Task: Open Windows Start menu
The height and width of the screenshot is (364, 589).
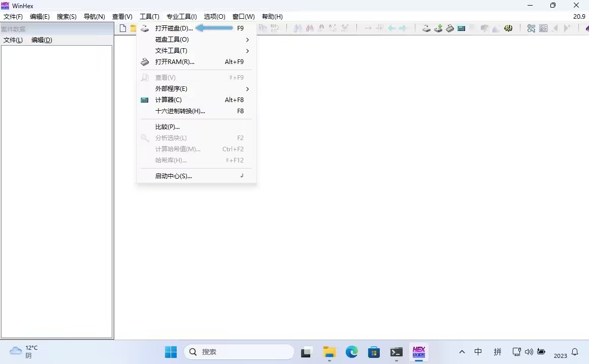Action: pyautogui.click(x=171, y=352)
